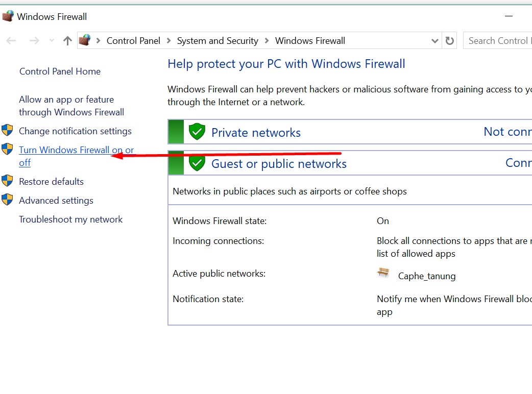The height and width of the screenshot is (394, 532).
Task: Expand the address bar history dropdown
Action: (x=435, y=41)
